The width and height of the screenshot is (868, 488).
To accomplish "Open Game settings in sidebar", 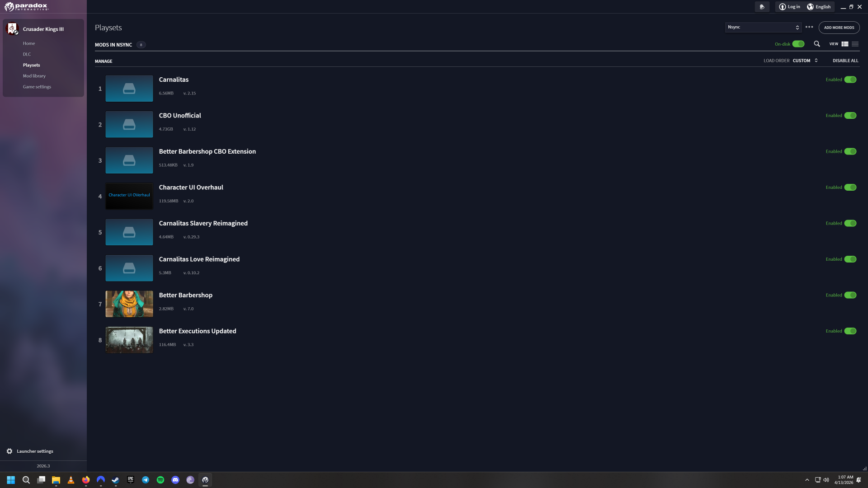I will [x=37, y=87].
